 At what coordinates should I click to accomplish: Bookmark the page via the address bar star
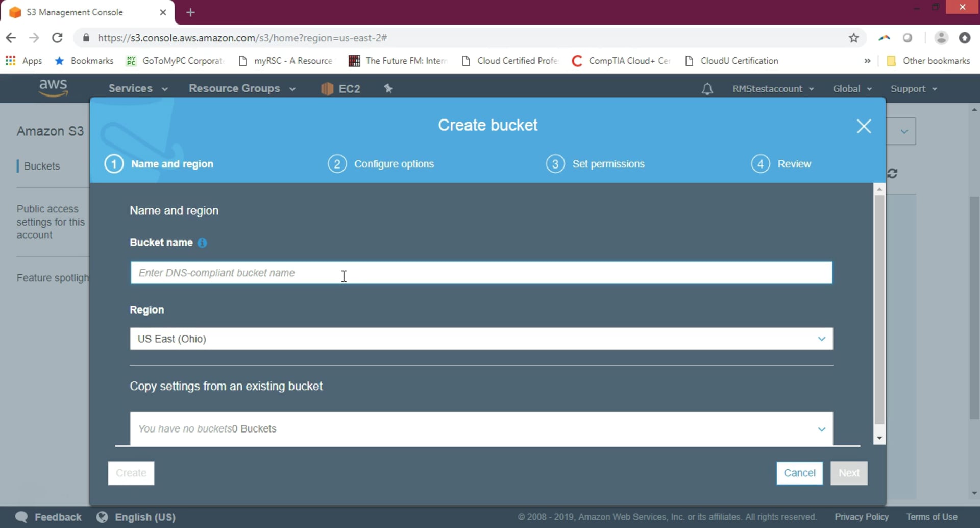[x=854, y=38]
